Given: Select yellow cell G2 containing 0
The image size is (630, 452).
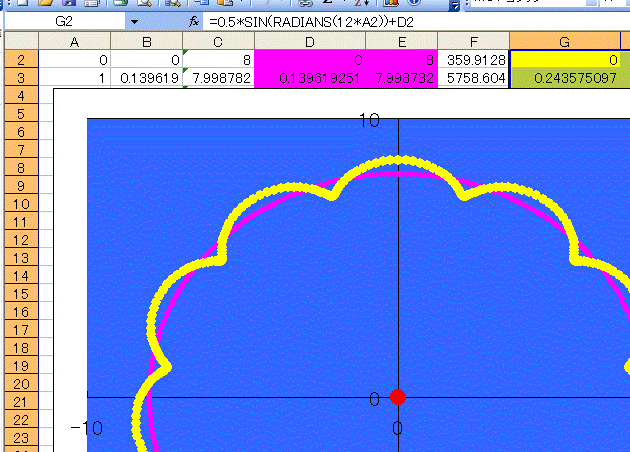Looking at the screenshot, I should [x=565, y=59].
